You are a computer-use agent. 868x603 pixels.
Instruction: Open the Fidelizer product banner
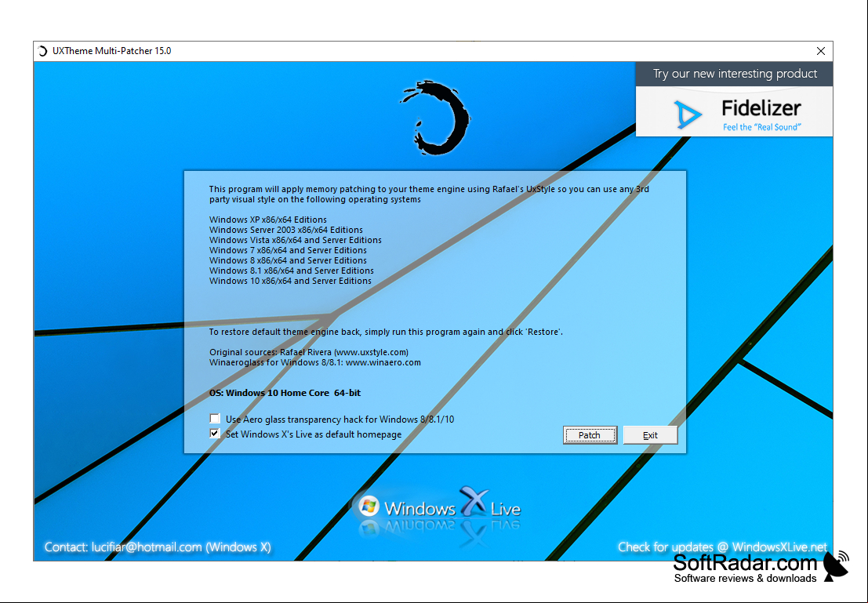734,111
